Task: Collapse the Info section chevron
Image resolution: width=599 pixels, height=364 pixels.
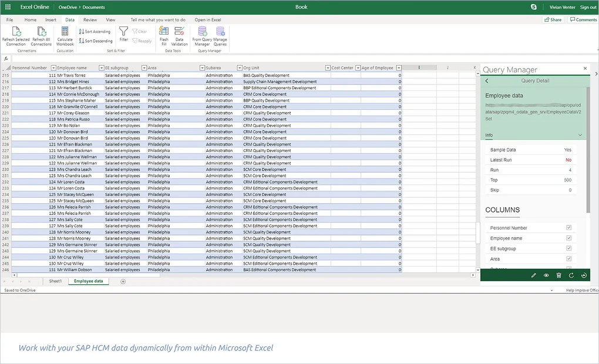Action: pyautogui.click(x=580, y=136)
